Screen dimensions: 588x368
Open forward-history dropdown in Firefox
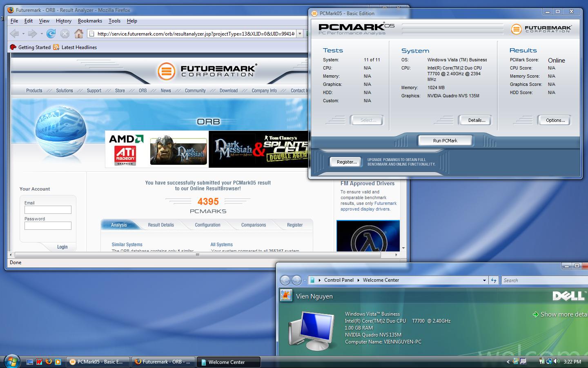click(x=42, y=34)
